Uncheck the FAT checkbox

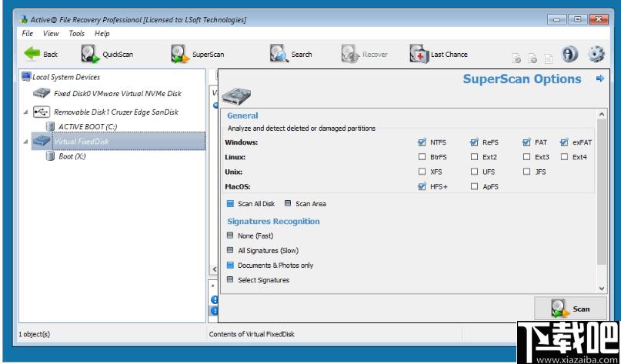[x=526, y=142]
